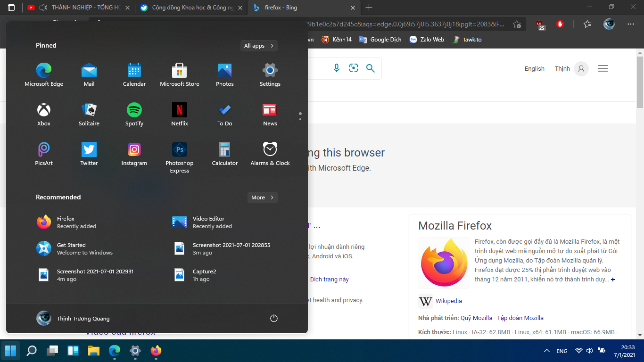Open the Bing hamburger menu

point(603,69)
